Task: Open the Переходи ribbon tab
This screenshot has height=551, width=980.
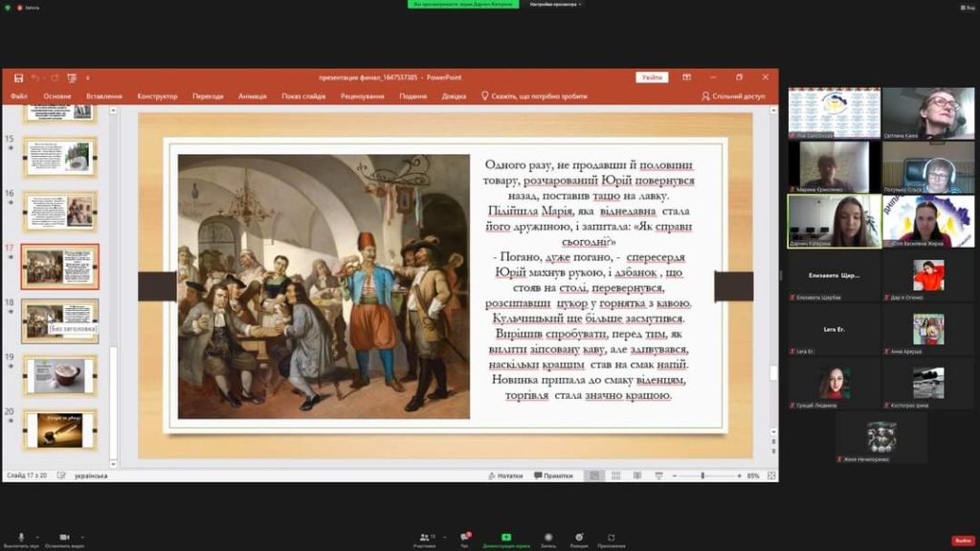Action: 208,97
